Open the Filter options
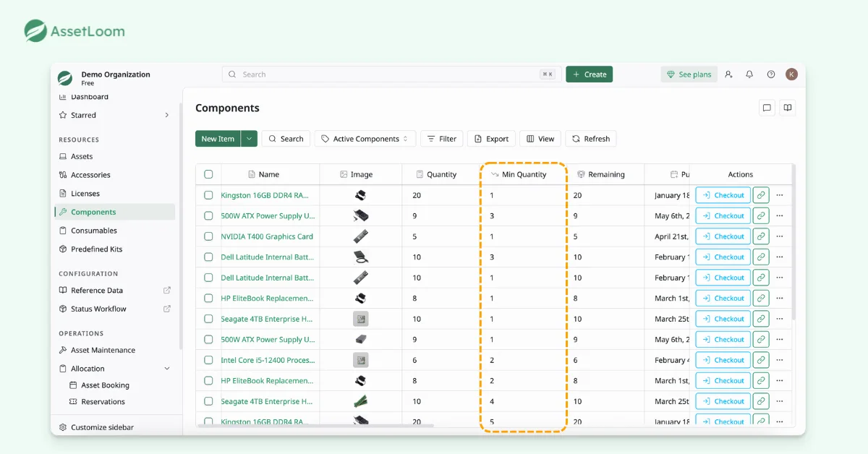868x454 pixels. pos(442,139)
